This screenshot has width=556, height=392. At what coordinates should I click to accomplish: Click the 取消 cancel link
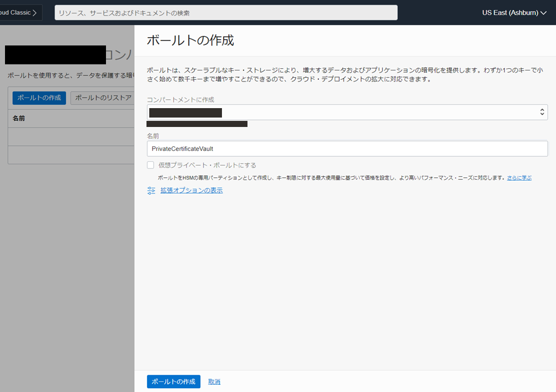point(214,382)
